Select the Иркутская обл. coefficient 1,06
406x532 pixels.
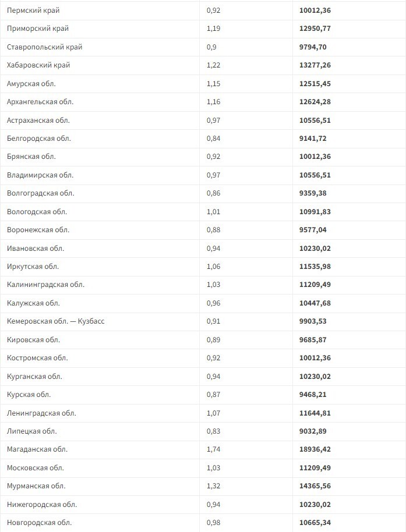point(214,267)
